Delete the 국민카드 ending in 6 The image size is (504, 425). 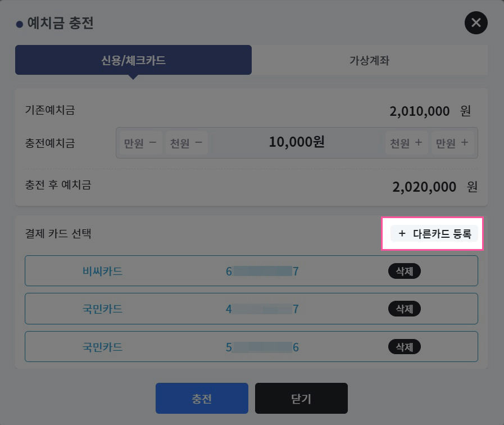405,346
